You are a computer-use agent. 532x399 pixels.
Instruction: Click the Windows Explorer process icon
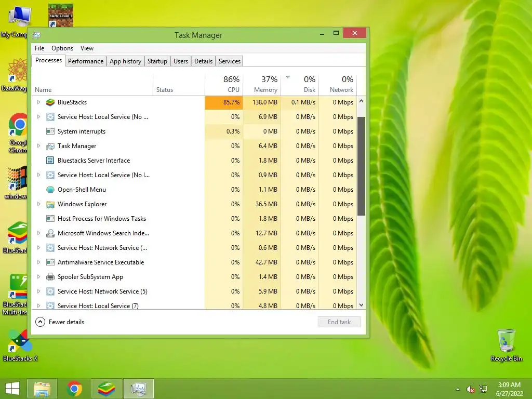(50, 204)
